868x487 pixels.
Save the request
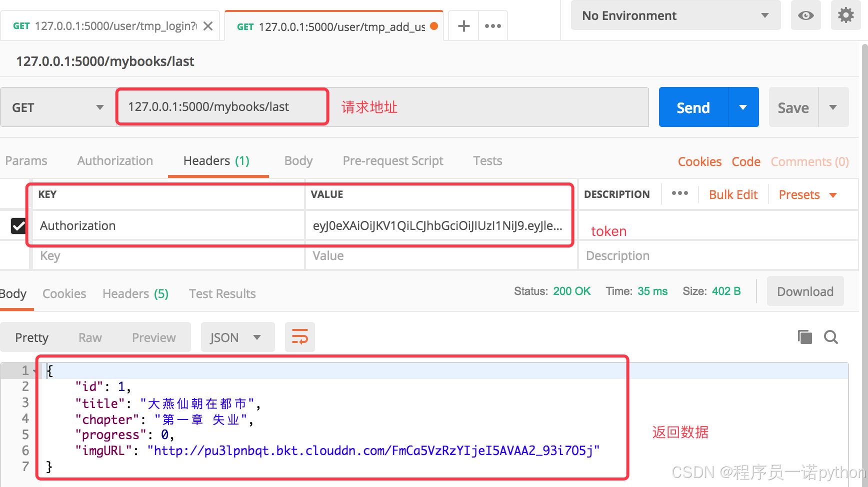coord(793,107)
